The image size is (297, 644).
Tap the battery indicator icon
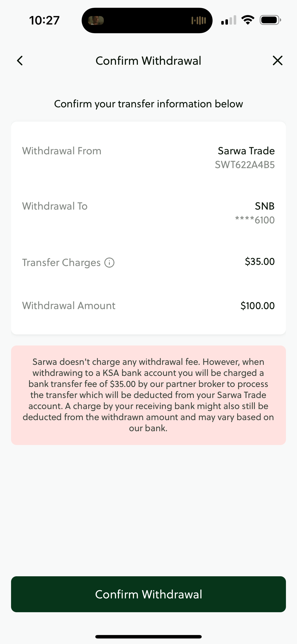(270, 20)
